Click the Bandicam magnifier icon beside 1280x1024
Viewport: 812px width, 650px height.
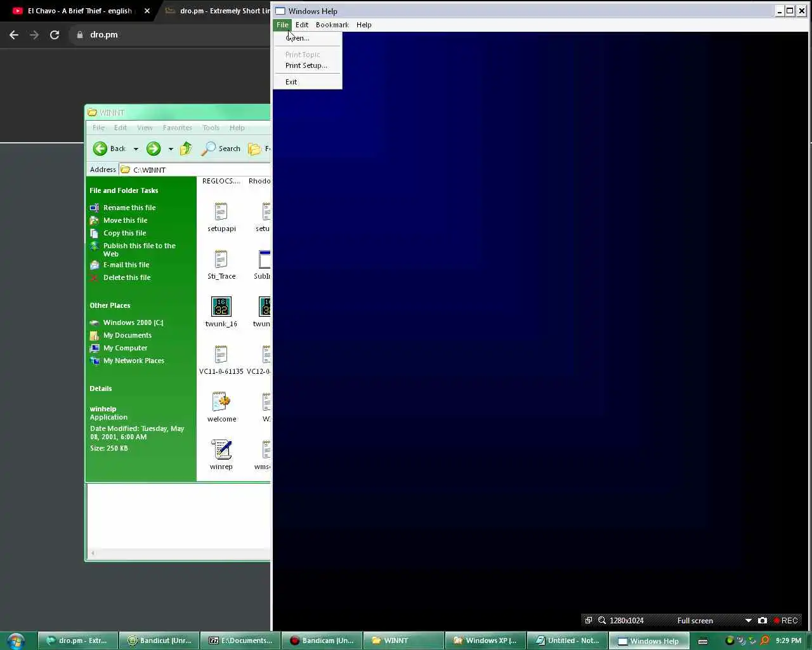[x=602, y=620]
